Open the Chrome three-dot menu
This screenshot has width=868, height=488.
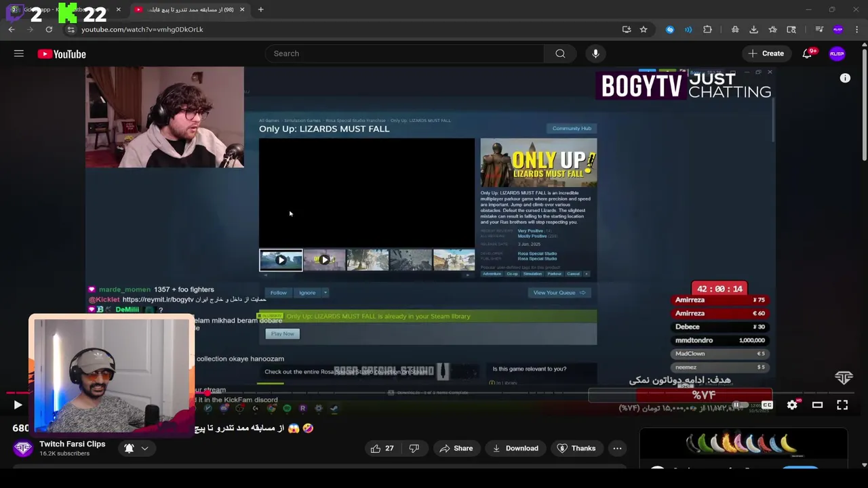click(857, 29)
